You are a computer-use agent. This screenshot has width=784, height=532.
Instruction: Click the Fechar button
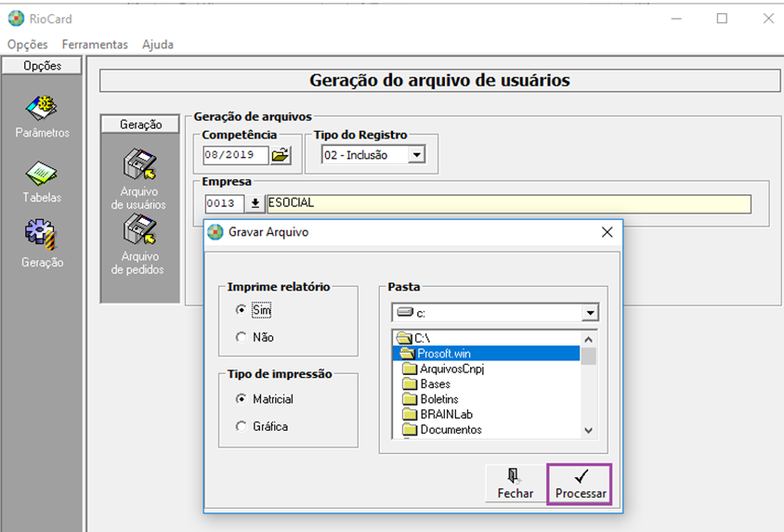[x=516, y=484]
